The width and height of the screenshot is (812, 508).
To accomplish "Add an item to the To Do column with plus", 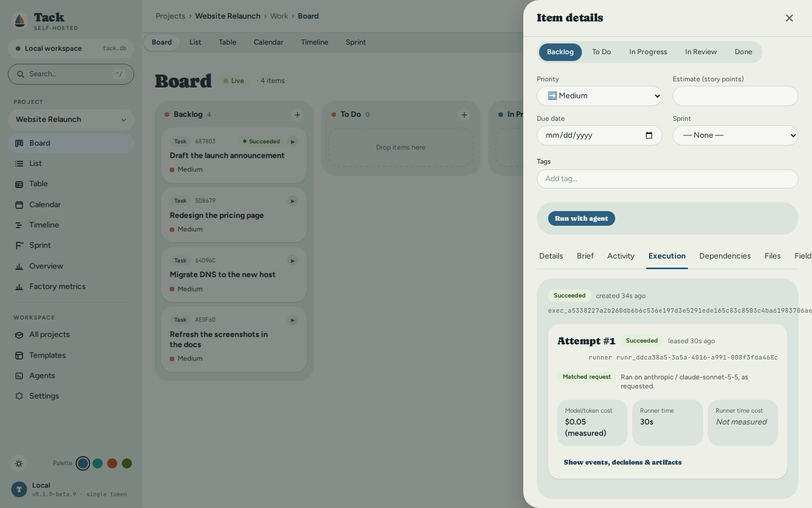I will (x=464, y=115).
